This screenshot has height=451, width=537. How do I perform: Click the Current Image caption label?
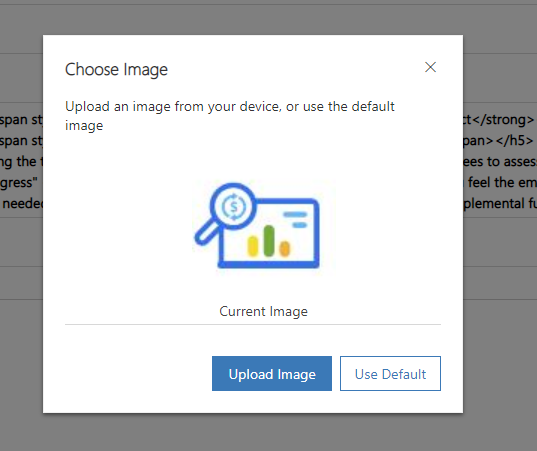(x=263, y=311)
